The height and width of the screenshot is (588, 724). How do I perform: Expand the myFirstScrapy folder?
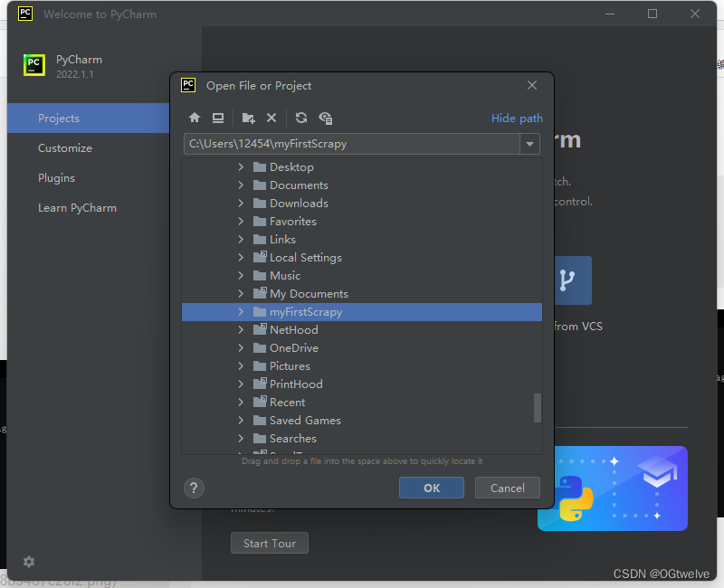tap(241, 312)
